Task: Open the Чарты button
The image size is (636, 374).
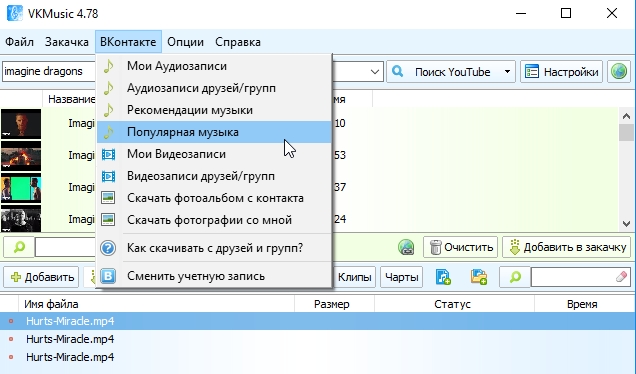Action: 402,277
